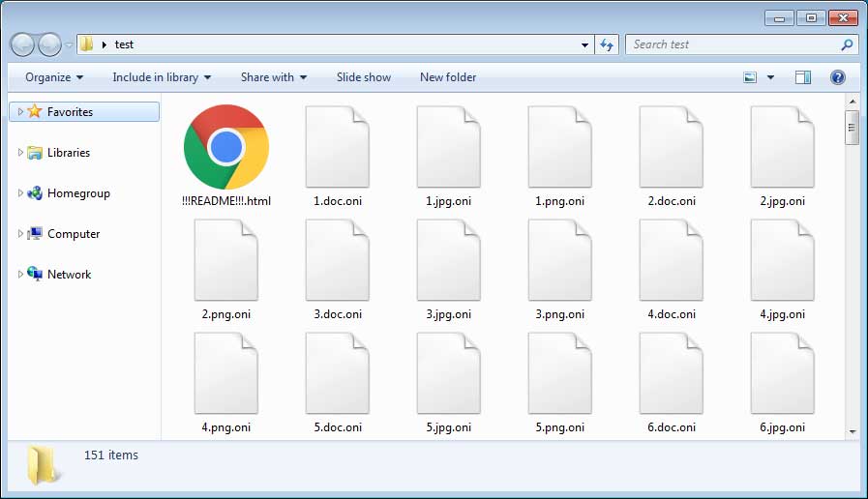Click the search magnifier icon
The width and height of the screenshot is (868, 499).
847,44
